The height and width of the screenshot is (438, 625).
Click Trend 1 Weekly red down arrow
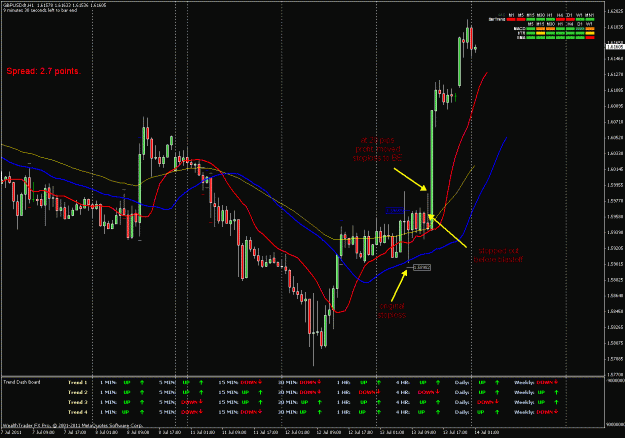[556, 382]
